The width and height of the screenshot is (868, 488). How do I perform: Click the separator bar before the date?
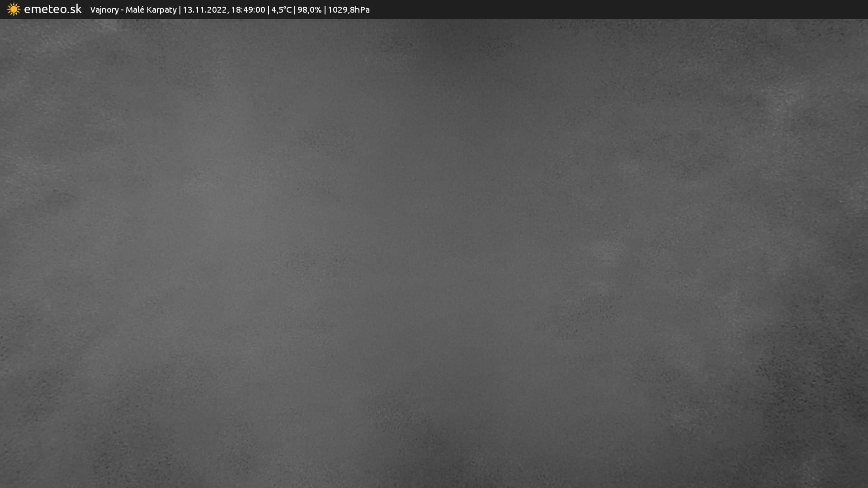180,10
